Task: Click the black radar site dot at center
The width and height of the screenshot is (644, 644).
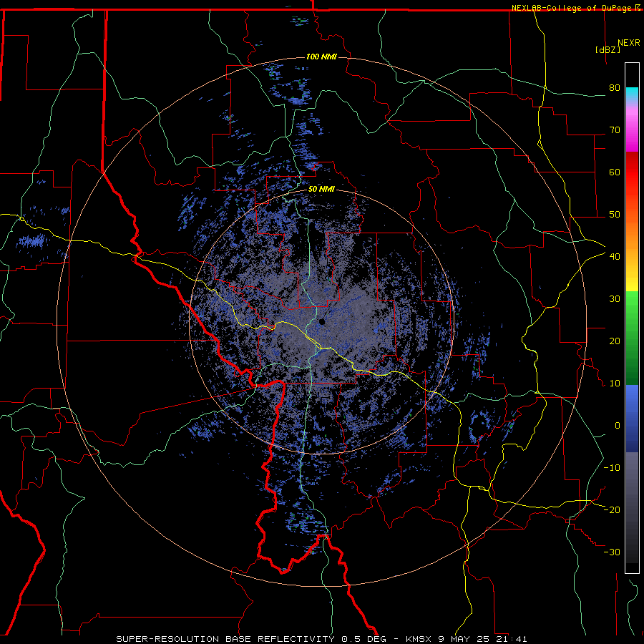Action: pyautogui.click(x=322, y=322)
